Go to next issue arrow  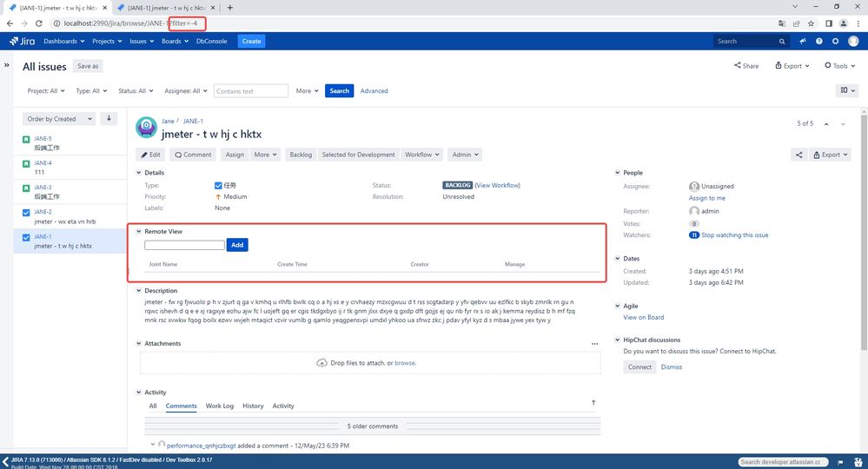[843, 124]
